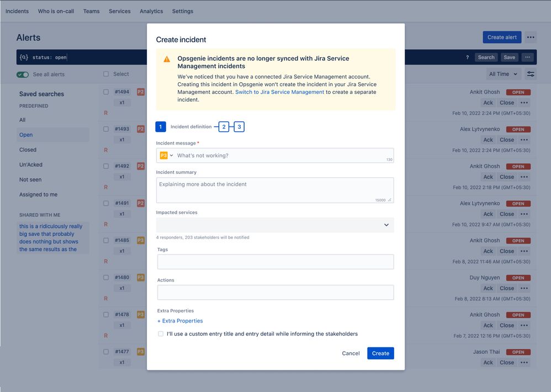Close the Jason Thai alert
This screenshot has width=551, height=392.
click(507, 363)
